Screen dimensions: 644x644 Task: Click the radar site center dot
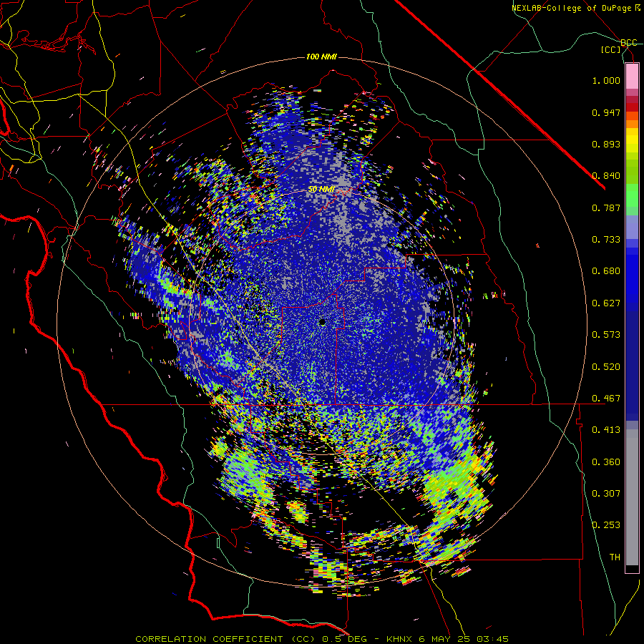point(323,323)
